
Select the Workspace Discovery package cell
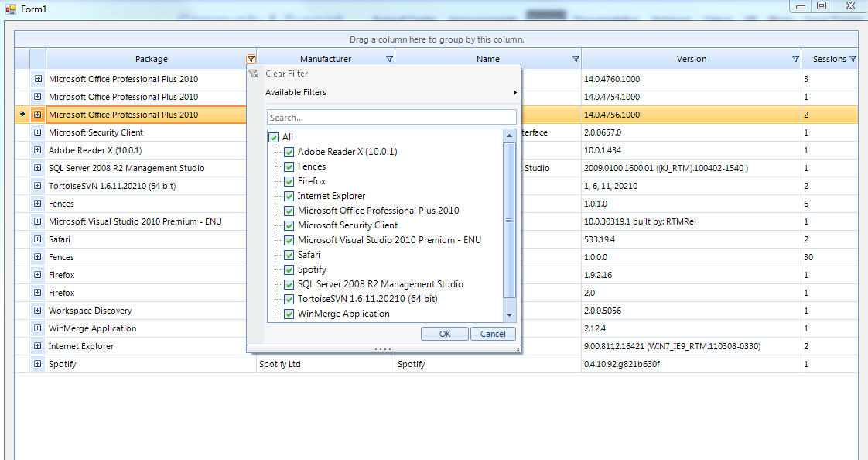[x=151, y=311]
